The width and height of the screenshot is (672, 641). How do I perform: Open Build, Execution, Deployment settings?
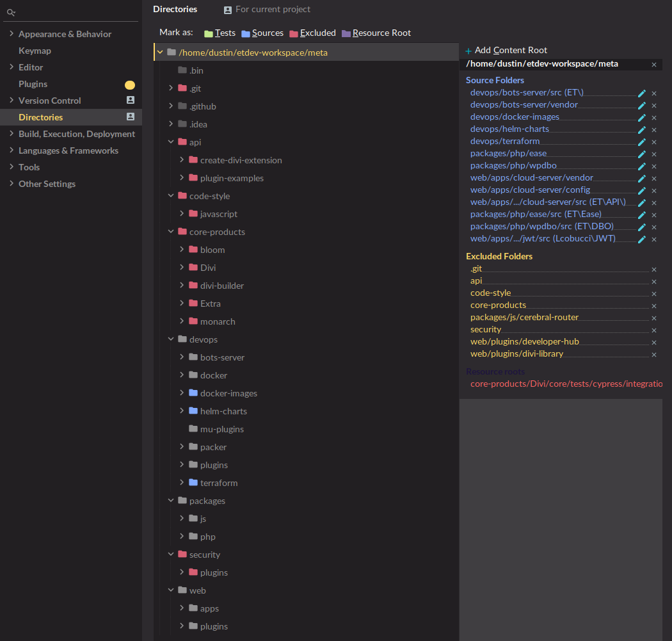(x=77, y=134)
